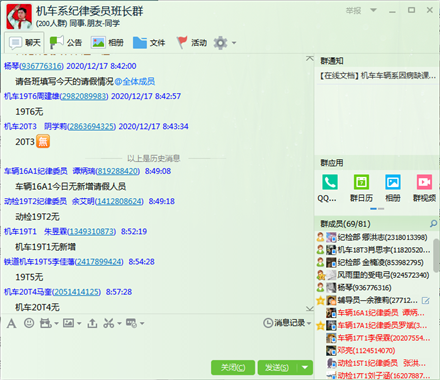Select member 车辆16A1纪律委员 in list

(x=377, y=313)
